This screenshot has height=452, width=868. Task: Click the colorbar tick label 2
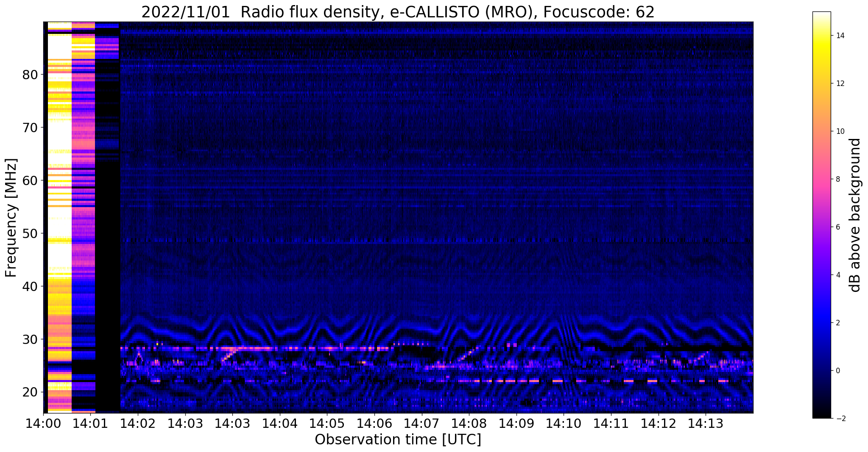[x=837, y=323]
